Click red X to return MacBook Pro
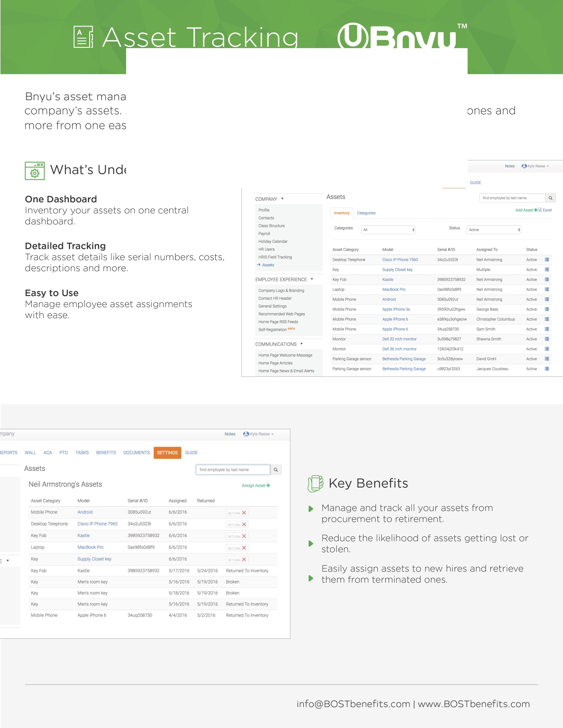 (244, 548)
